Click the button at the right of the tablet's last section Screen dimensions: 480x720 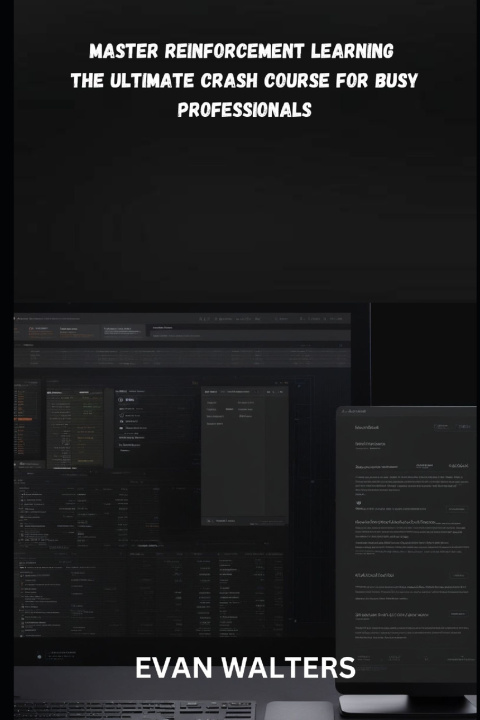(458, 613)
